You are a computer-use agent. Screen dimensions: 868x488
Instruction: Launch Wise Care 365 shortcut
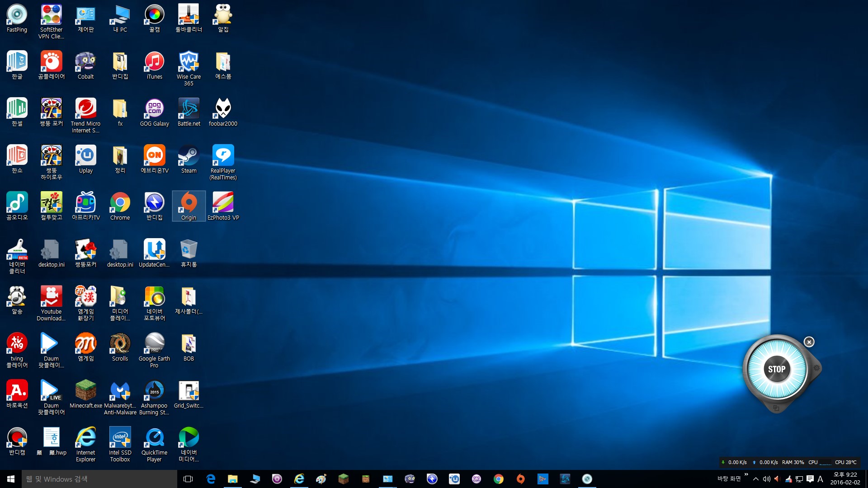coord(189,69)
